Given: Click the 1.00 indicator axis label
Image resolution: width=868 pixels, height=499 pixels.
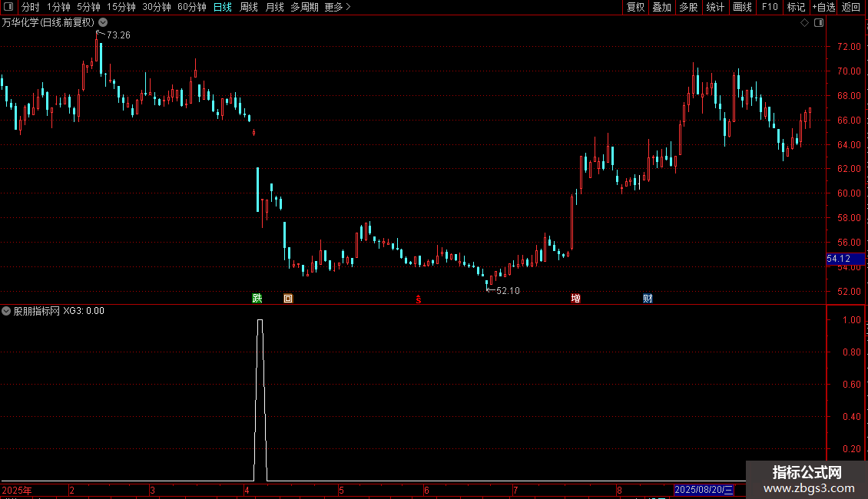Looking at the screenshot, I should tap(851, 320).
